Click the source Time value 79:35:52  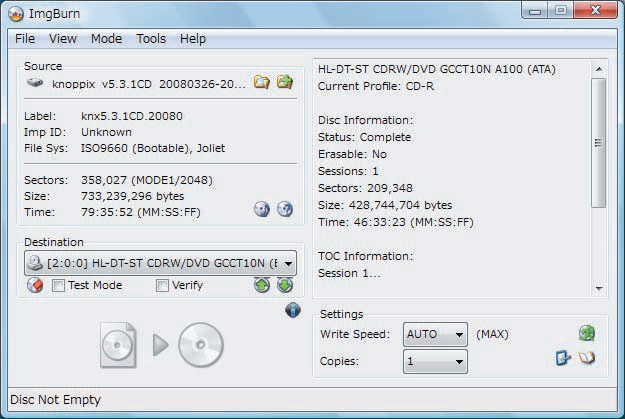(x=141, y=212)
